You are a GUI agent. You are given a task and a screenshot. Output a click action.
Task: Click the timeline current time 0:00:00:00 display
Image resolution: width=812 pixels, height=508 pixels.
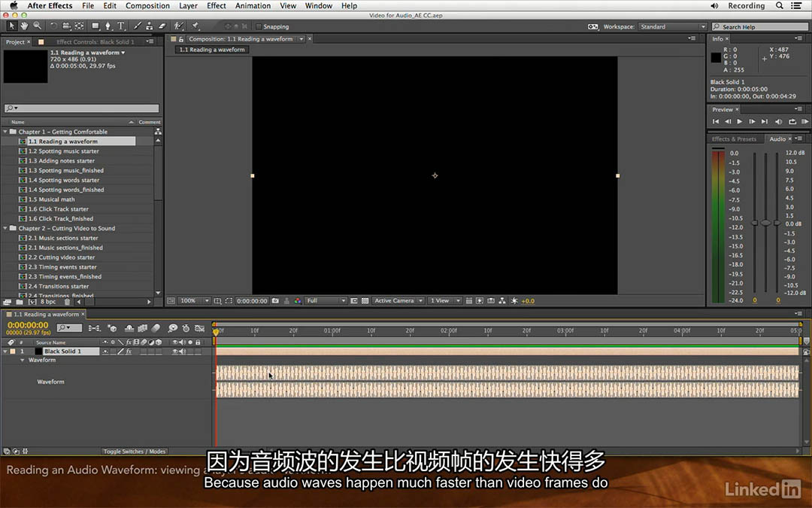tap(28, 325)
